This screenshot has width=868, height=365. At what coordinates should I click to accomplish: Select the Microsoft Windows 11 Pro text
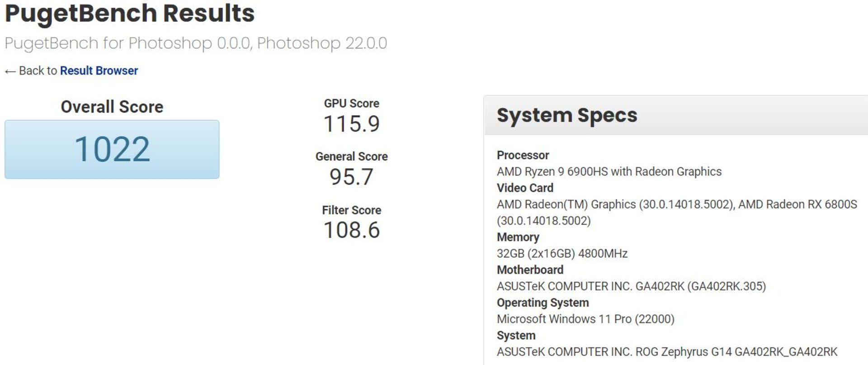[x=585, y=318]
